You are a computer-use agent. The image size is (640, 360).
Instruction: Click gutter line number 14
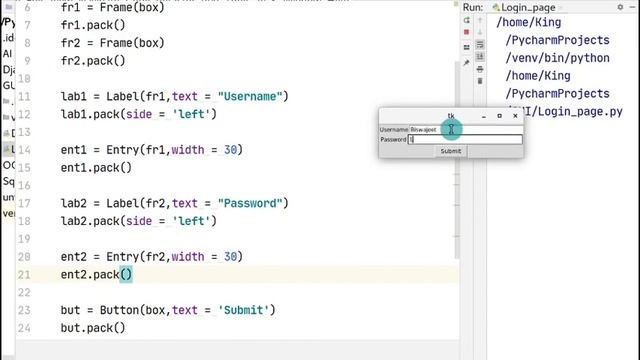click(x=24, y=150)
